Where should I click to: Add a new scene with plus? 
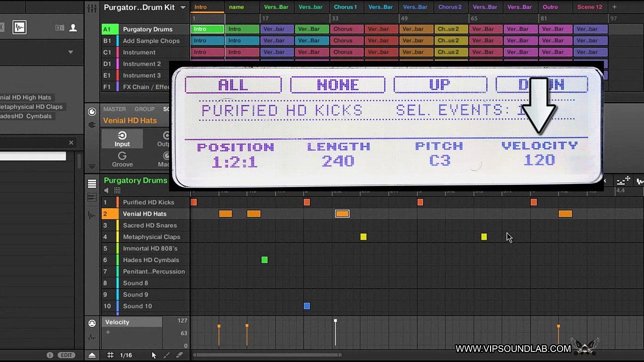click(614, 7)
